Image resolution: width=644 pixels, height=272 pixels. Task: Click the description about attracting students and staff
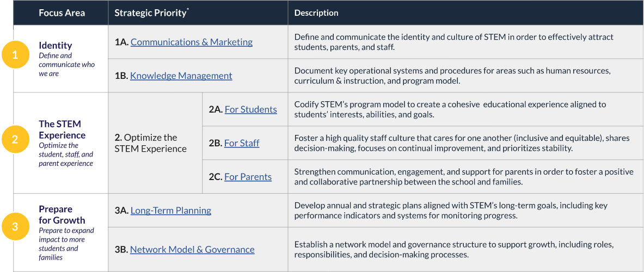453,42
